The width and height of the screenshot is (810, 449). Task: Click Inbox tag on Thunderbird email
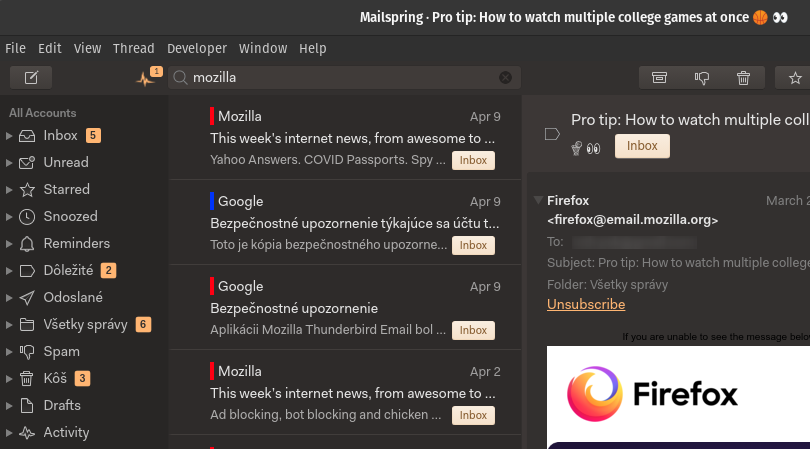point(473,330)
